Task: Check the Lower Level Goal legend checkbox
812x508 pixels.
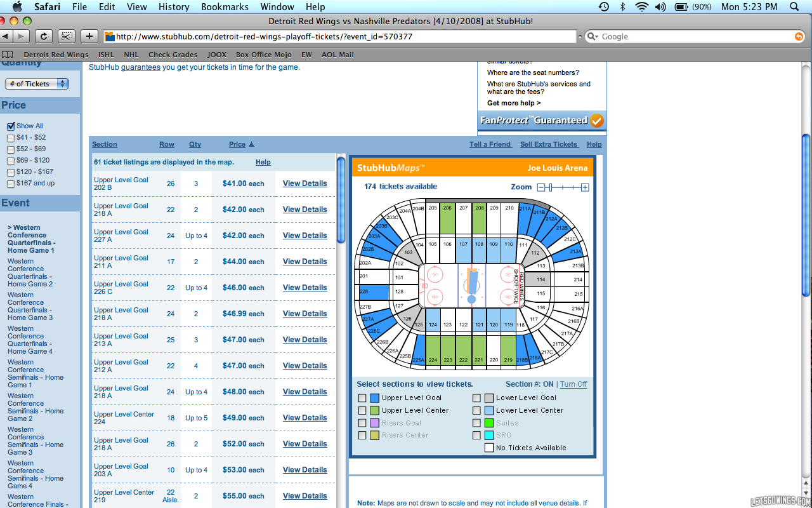Action: 476,398
